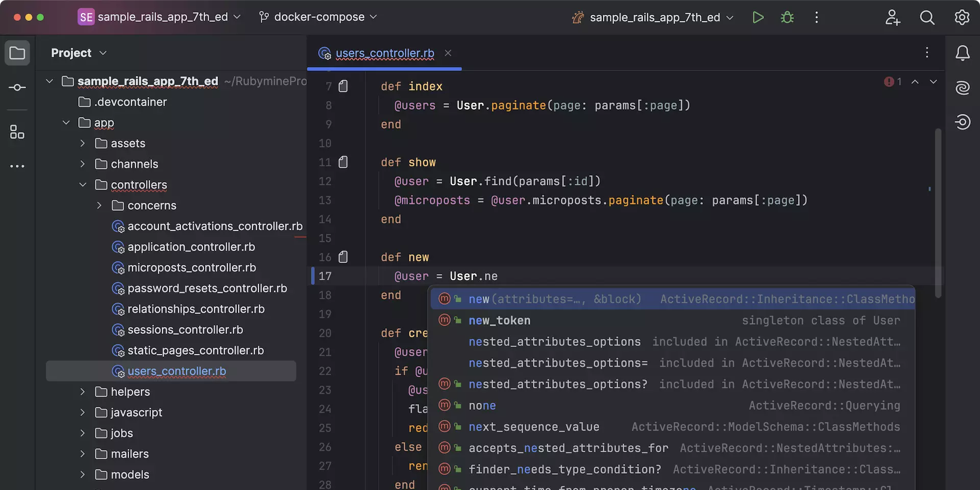Collapse the controllers folder
This screenshot has width=980, height=490.
[x=83, y=185]
